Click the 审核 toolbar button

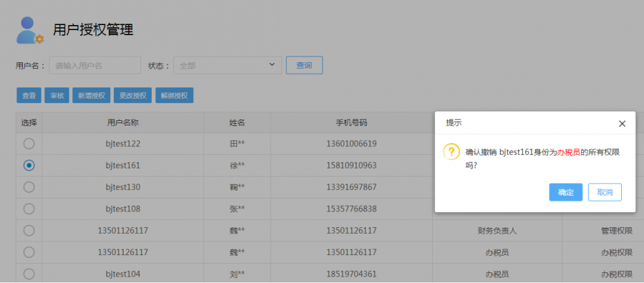coord(57,95)
